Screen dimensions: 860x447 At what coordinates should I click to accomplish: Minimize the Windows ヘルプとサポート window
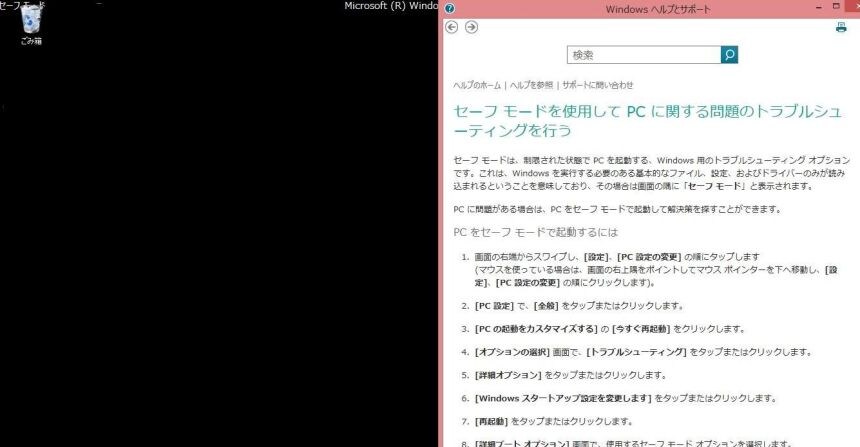818,8
